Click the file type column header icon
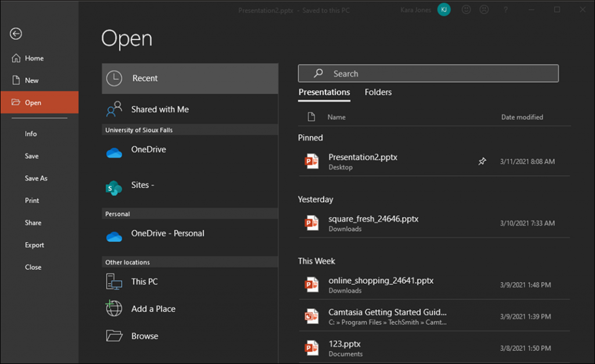The height and width of the screenshot is (364, 595). click(x=311, y=117)
